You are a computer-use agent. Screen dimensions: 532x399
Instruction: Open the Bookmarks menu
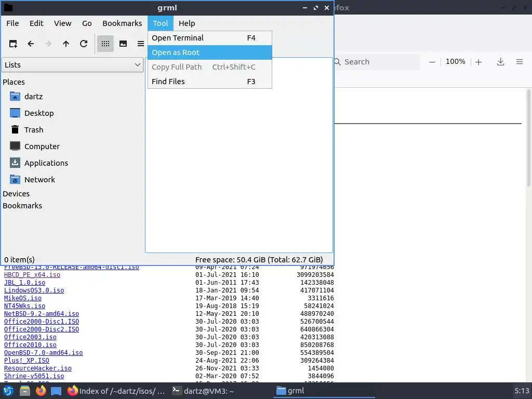point(122,23)
